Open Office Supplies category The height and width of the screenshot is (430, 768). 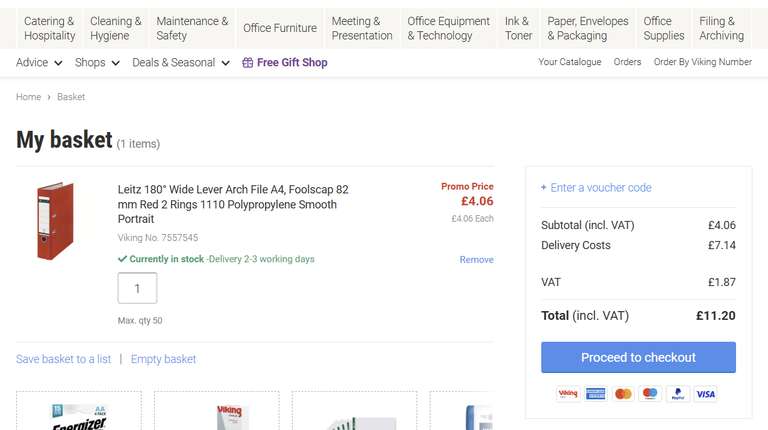point(664,28)
